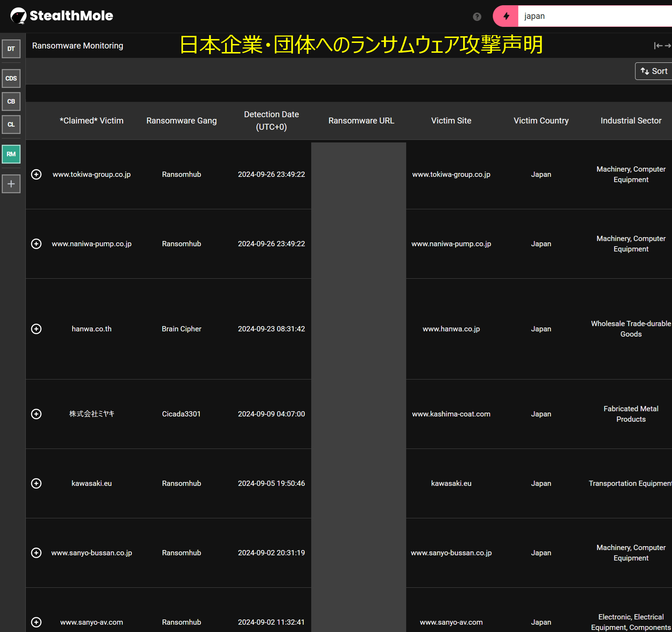The height and width of the screenshot is (632, 672).
Task: Click the Victim Site column header
Action: [x=451, y=121]
